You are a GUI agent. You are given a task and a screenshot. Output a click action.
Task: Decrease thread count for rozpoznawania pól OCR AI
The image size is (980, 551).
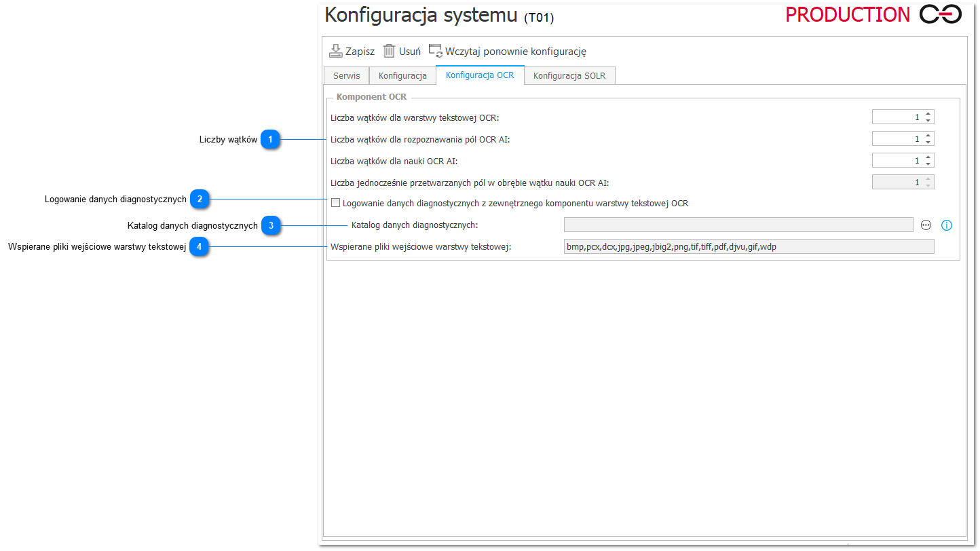click(928, 142)
